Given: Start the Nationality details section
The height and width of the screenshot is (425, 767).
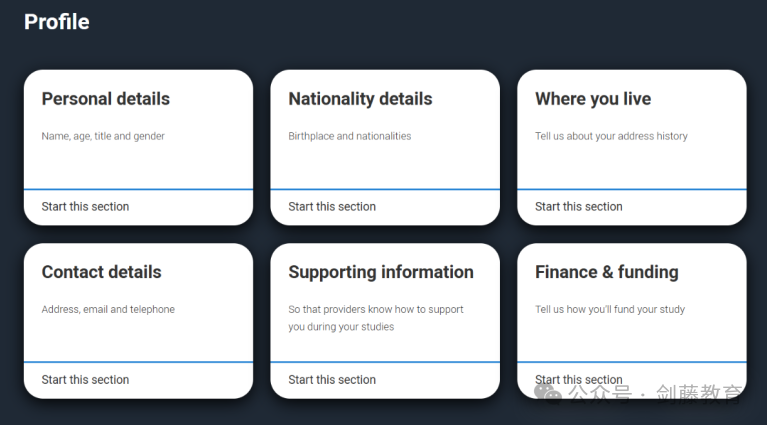Looking at the screenshot, I should coord(332,207).
